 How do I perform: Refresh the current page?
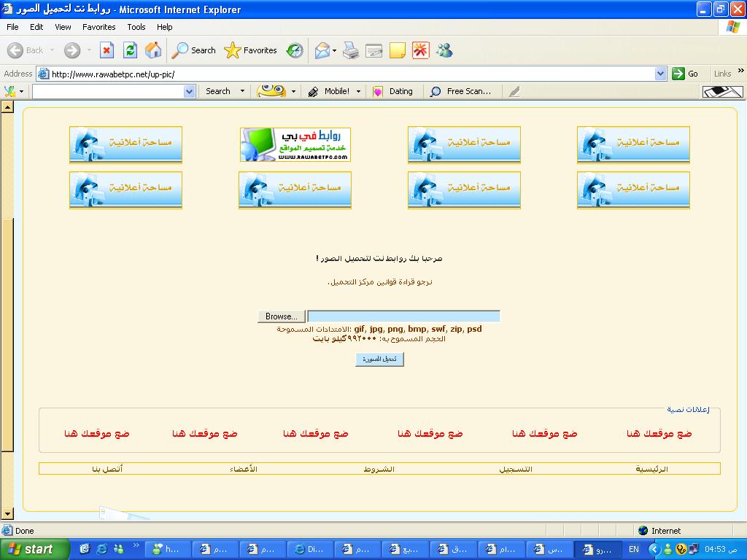click(x=130, y=50)
